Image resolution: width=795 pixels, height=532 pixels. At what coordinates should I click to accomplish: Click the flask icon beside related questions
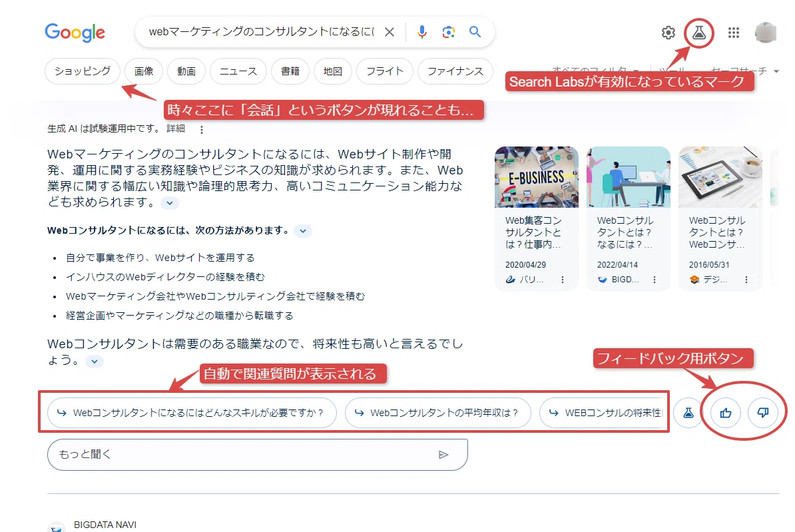(x=688, y=413)
